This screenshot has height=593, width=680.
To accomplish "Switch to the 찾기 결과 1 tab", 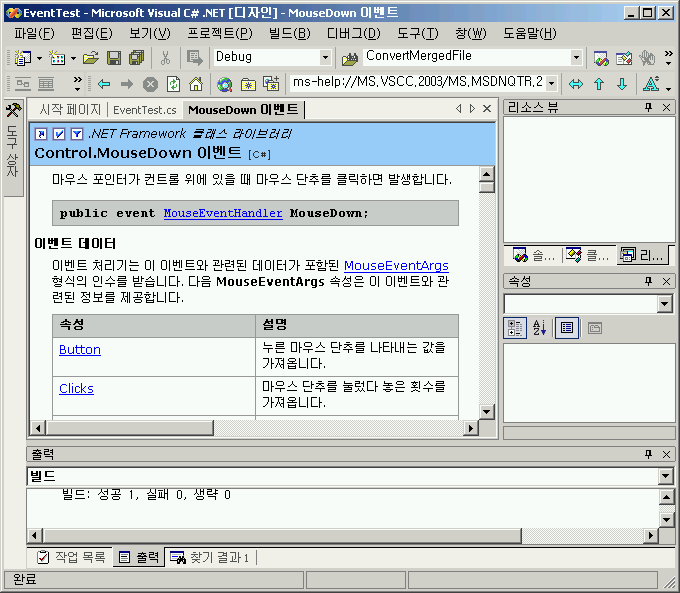I will click(210, 557).
